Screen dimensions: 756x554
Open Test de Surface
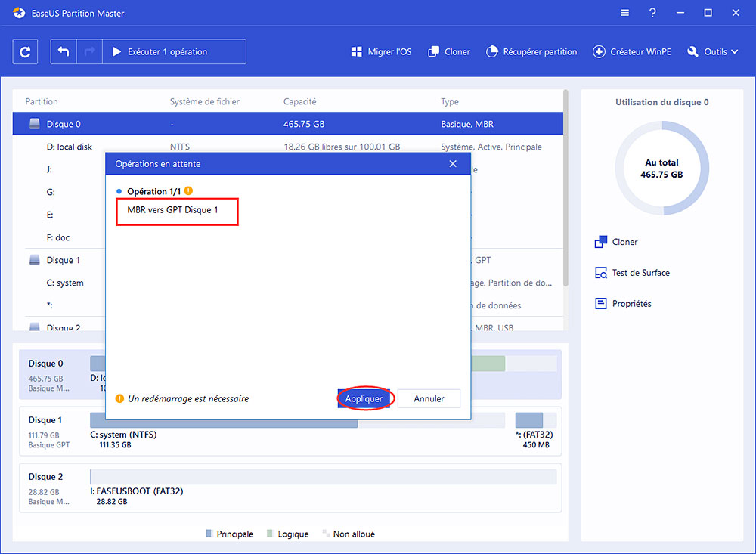641,273
